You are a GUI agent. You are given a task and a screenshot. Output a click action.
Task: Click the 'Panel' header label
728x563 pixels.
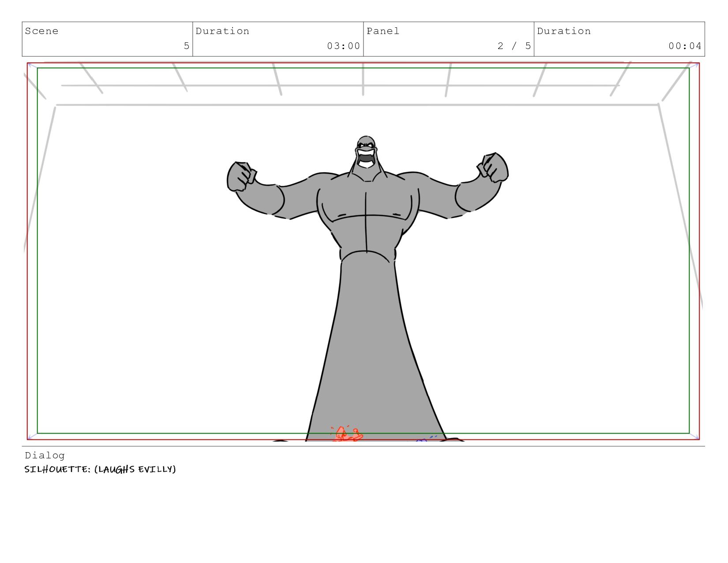point(383,31)
